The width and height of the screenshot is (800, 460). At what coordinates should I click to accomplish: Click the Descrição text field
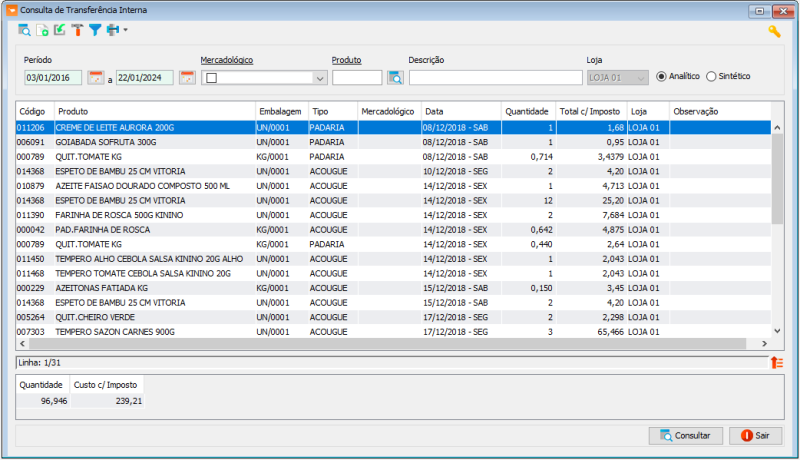[495, 78]
